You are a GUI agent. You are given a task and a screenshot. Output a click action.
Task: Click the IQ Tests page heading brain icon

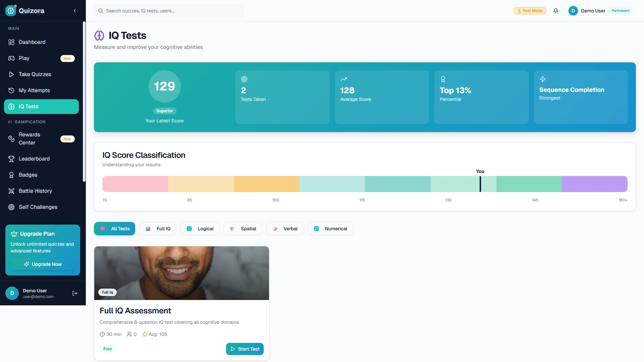(x=99, y=36)
